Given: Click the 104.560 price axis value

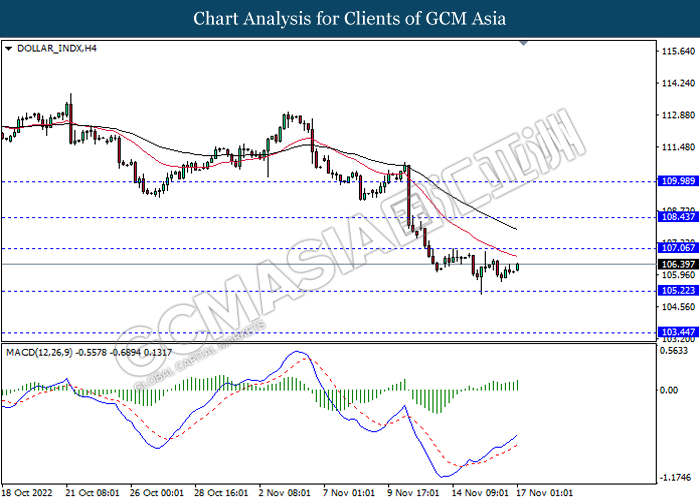Looking at the screenshot, I should tap(678, 307).
